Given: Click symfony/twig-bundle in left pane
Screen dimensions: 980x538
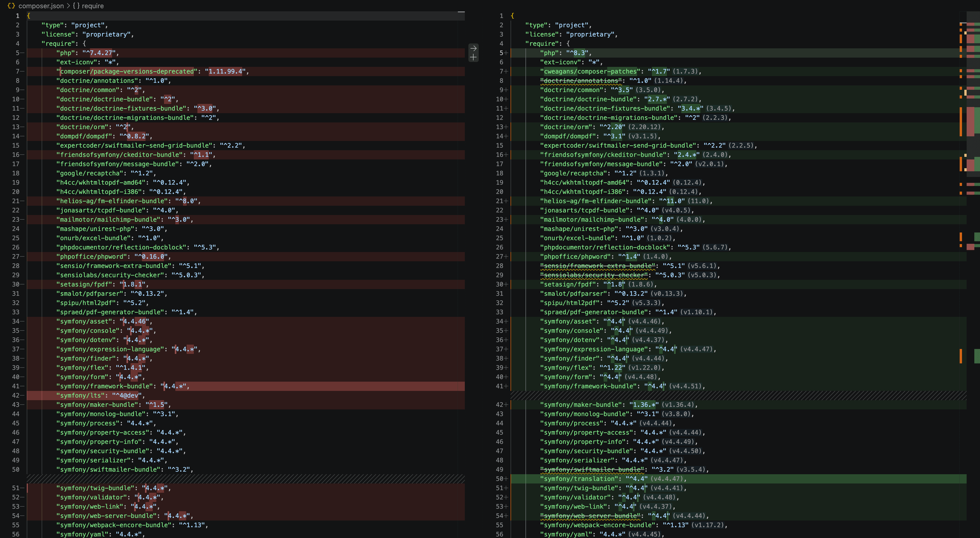Looking at the screenshot, I should point(97,488).
